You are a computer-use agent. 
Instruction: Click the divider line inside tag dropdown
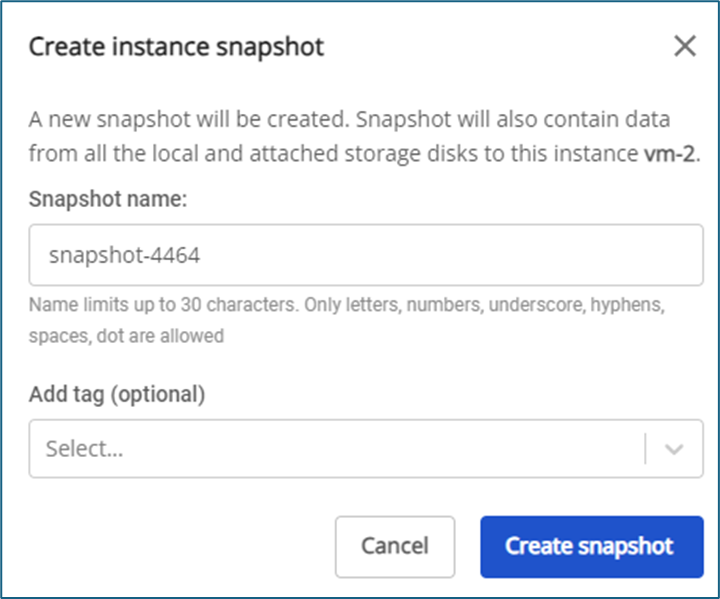pos(646,449)
